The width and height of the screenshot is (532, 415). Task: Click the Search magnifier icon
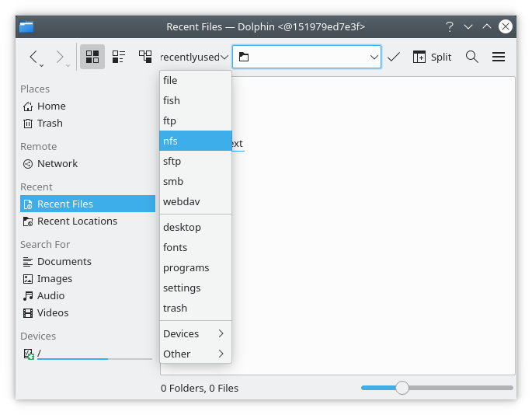click(471, 57)
